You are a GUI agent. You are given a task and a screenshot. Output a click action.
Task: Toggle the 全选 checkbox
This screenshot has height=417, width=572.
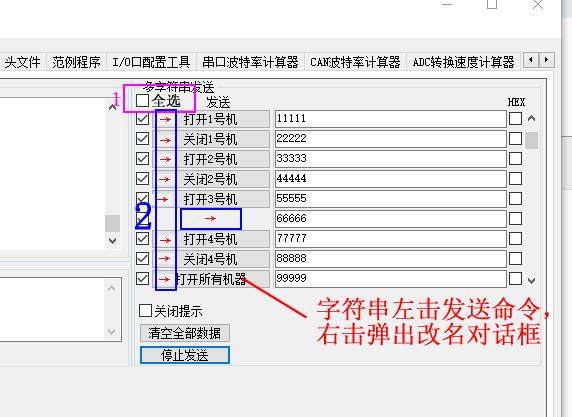tap(142, 100)
